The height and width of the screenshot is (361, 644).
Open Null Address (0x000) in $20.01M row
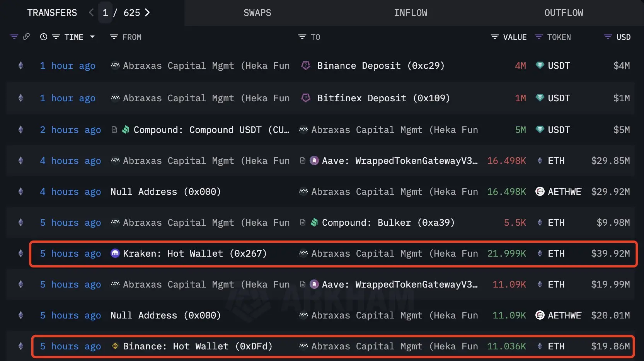point(165,315)
